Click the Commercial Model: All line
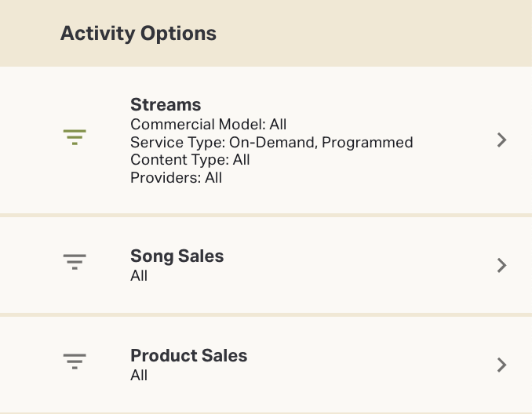Screen dimensions: 532x414 click(x=208, y=124)
